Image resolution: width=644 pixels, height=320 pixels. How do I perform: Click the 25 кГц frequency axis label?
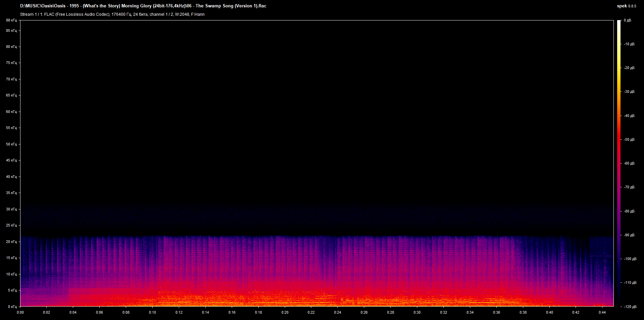pos(11,226)
